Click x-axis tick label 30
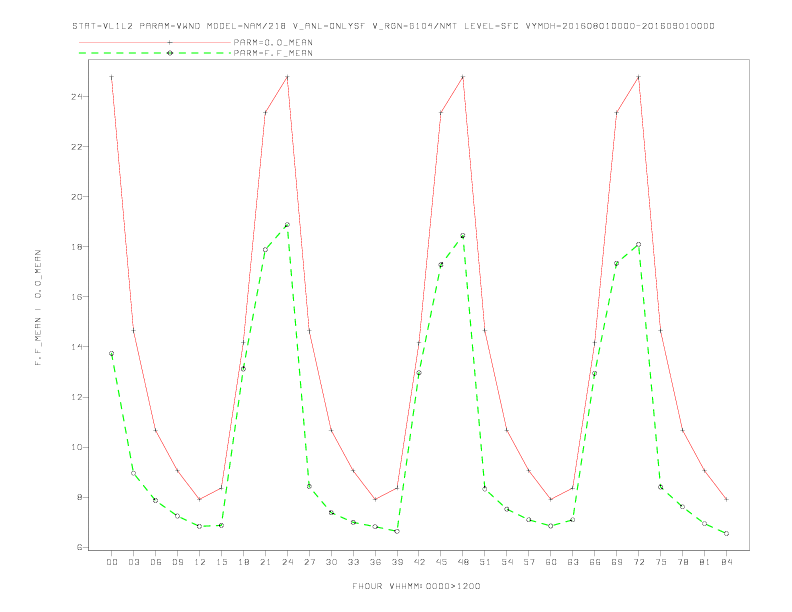 tap(331, 562)
